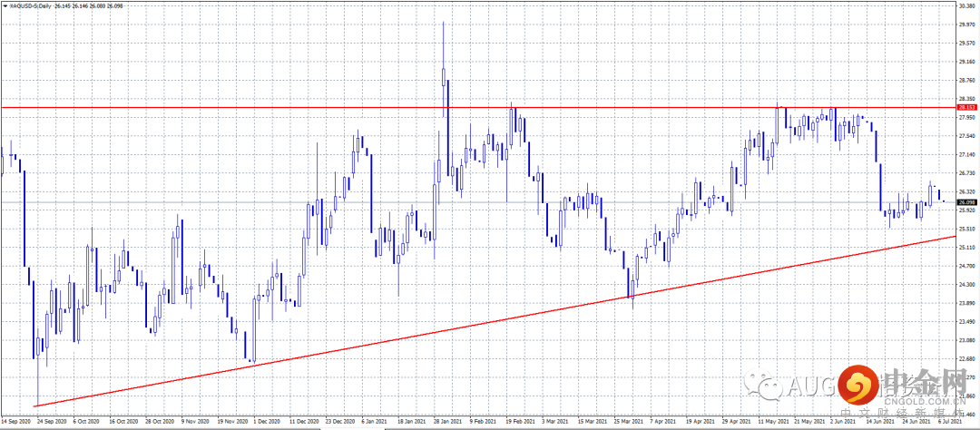
Task: Select the XAGUSD-S,Daily chart title text
Action: (30, 5)
